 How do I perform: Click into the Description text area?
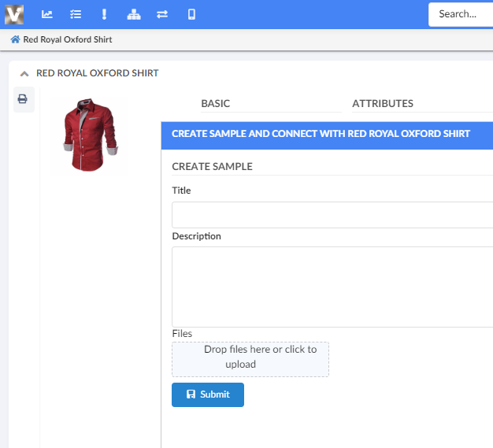pyautogui.click(x=332, y=287)
